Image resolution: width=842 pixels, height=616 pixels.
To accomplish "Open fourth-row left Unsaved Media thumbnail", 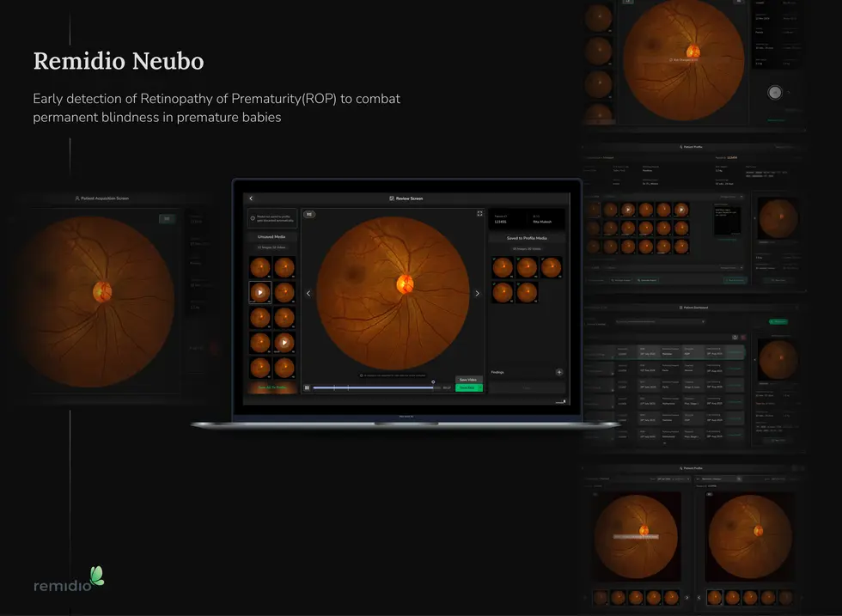I will pyautogui.click(x=259, y=343).
